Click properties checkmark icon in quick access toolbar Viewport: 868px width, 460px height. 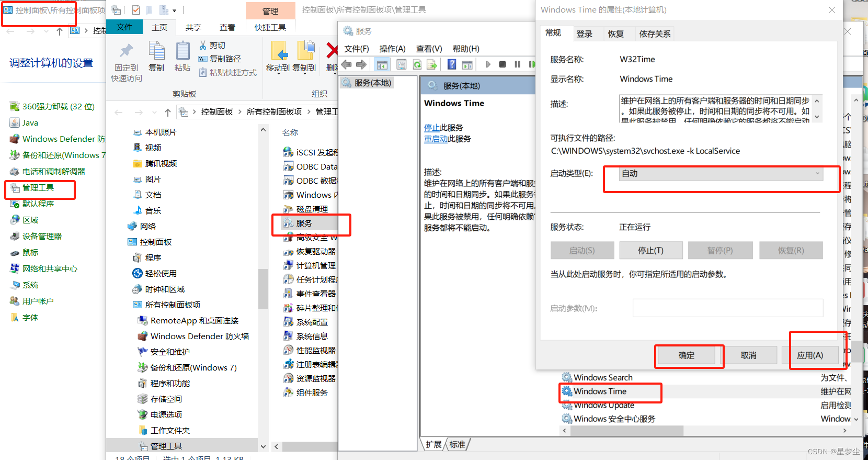136,10
